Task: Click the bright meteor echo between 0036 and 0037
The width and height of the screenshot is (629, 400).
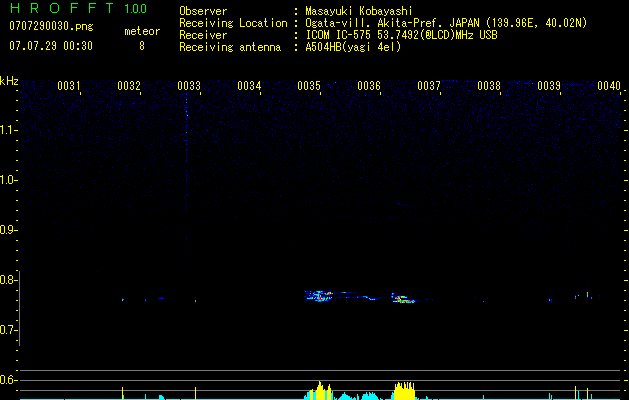Action: point(404,299)
